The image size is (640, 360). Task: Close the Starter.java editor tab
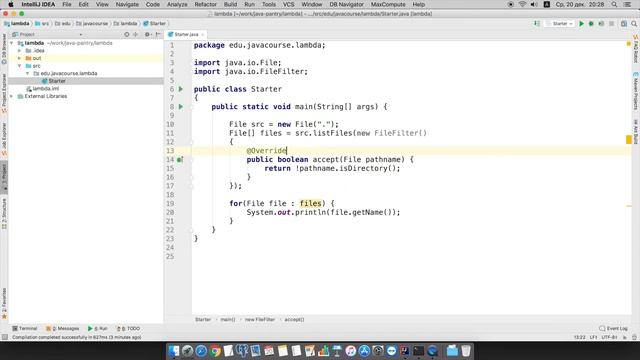[202, 35]
